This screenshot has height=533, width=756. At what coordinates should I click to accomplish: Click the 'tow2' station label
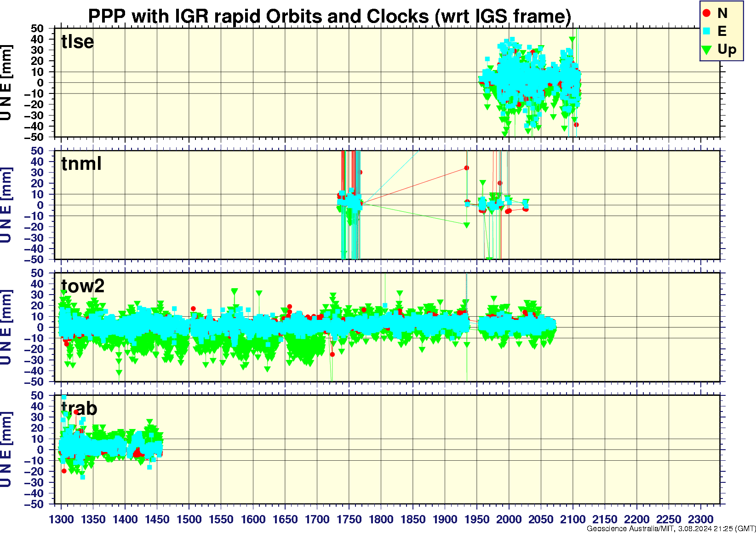tap(83, 286)
